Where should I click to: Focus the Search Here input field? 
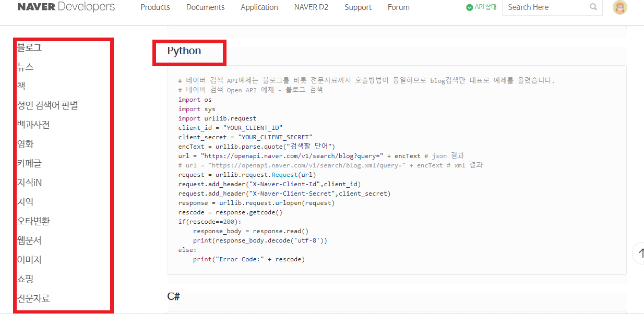coord(546,7)
